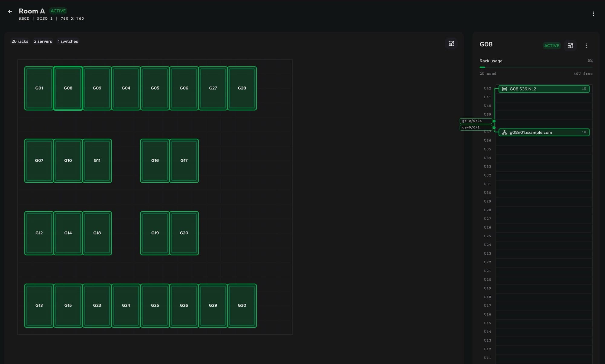The width and height of the screenshot is (605, 364).
Task: Select rack G04 on floor plan
Action: pos(126,88)
